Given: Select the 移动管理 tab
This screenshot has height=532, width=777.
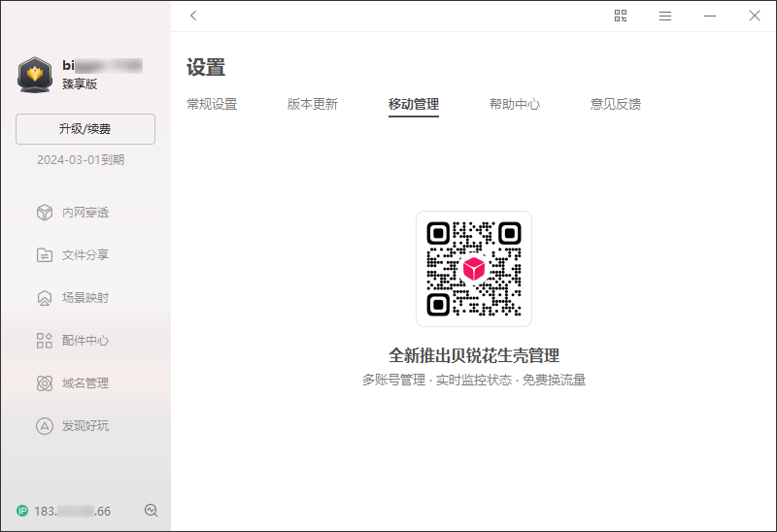Looking at the screenshot, I should click(414, 104).
